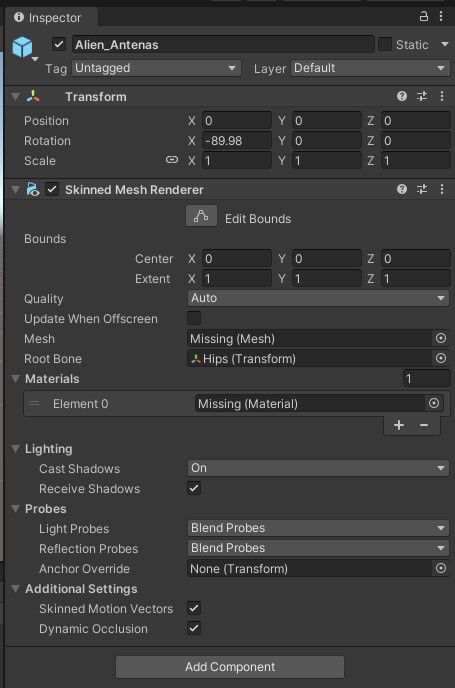Enable the Static checkbox

point(384,44)
